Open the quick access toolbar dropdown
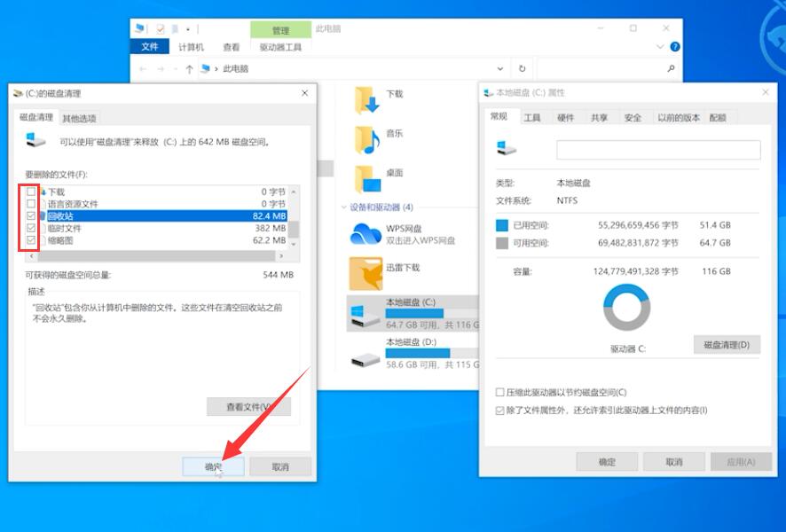Viewport: 786px width, 532px height. (188, 29)
